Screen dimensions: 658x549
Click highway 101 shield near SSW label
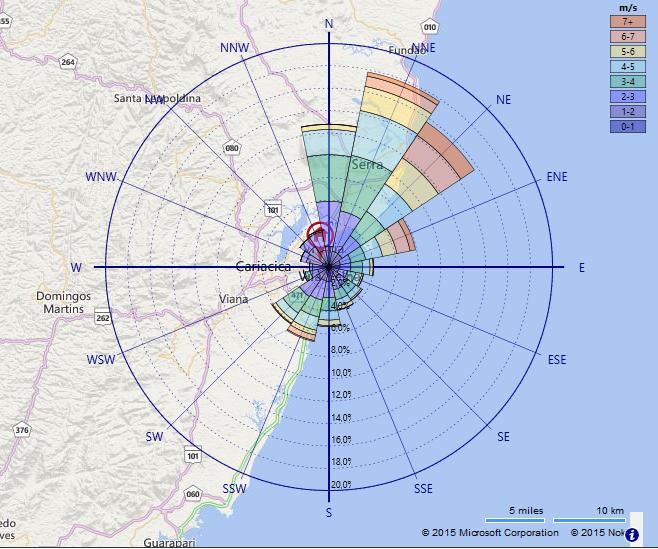tap(193, 456)
